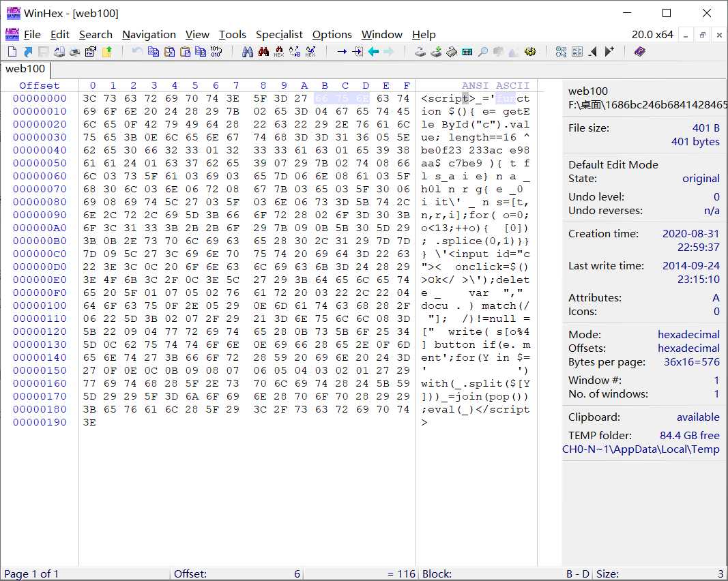Click the black left triangle previous icon
The height and width of the screenshot is (581, 728).
tap(593, 52)
